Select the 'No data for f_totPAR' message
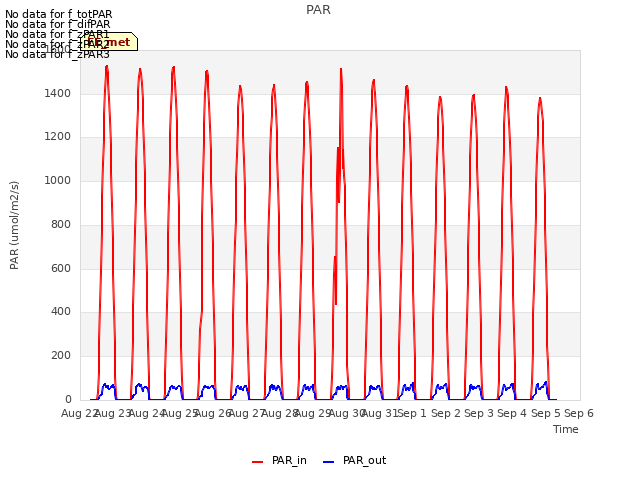This screenshot has width=640, height=480. click(58, 14)
